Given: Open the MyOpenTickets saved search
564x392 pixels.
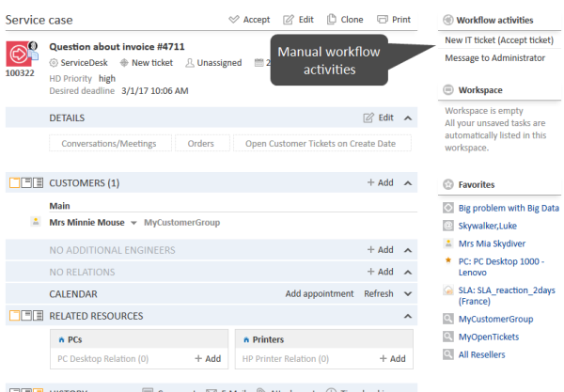Looking at the screenshot, I should (x=449, y=337).
